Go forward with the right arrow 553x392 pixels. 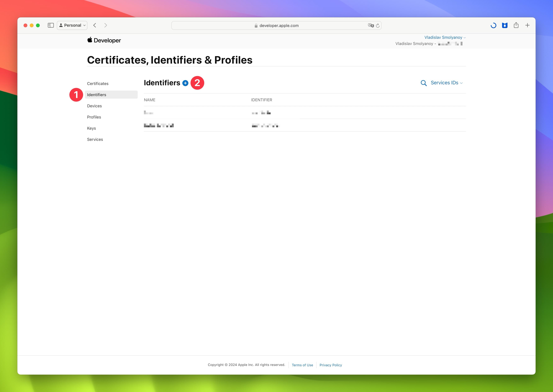pyautogui.click(x=106, y=25)
